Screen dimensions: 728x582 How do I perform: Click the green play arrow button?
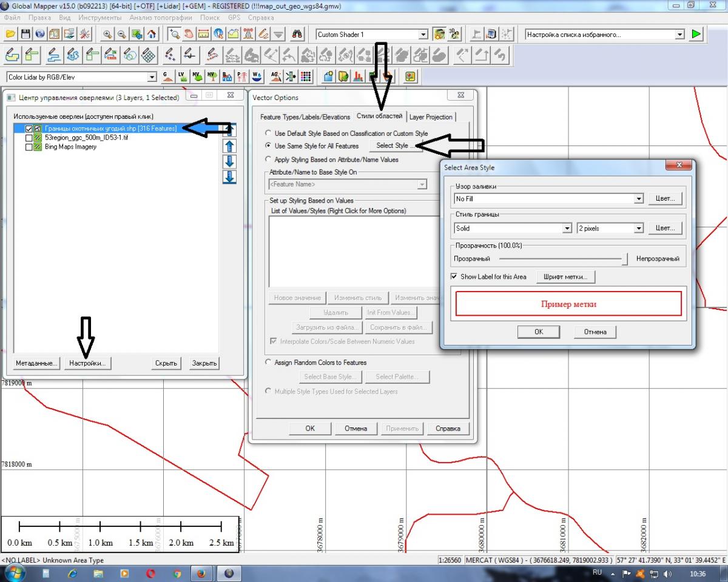click(696, 35)
